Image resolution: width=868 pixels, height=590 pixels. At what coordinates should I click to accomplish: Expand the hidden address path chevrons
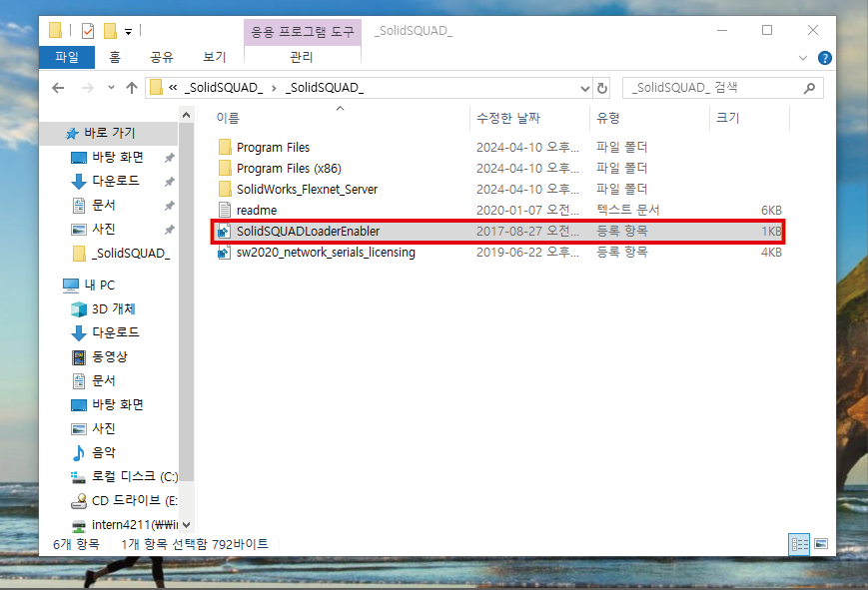[173, 88]
